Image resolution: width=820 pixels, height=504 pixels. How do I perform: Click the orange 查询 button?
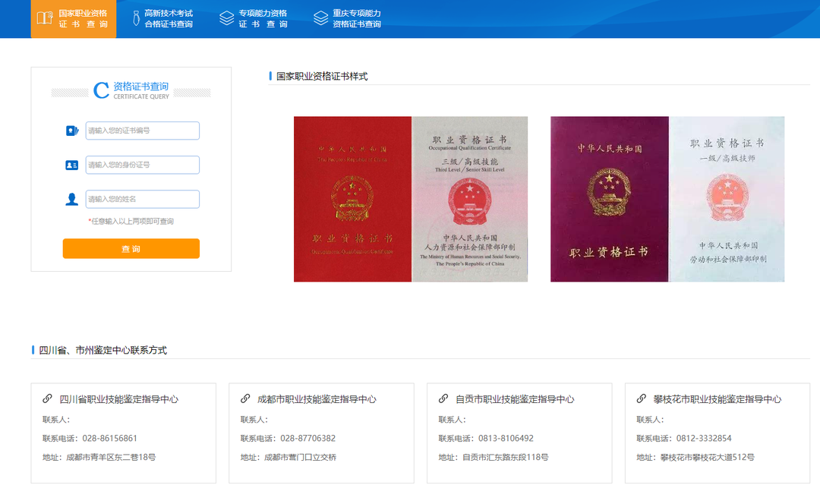pos(131,249)
